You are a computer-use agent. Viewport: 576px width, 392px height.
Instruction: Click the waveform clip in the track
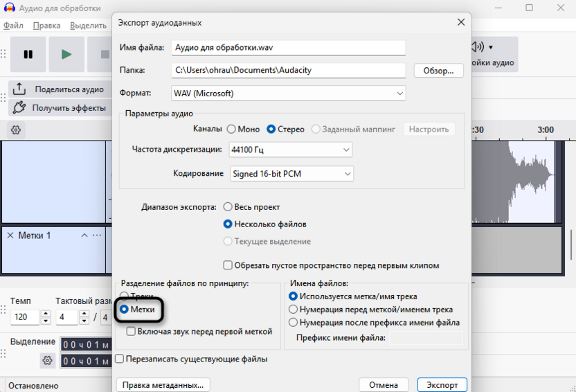(513, 182)
